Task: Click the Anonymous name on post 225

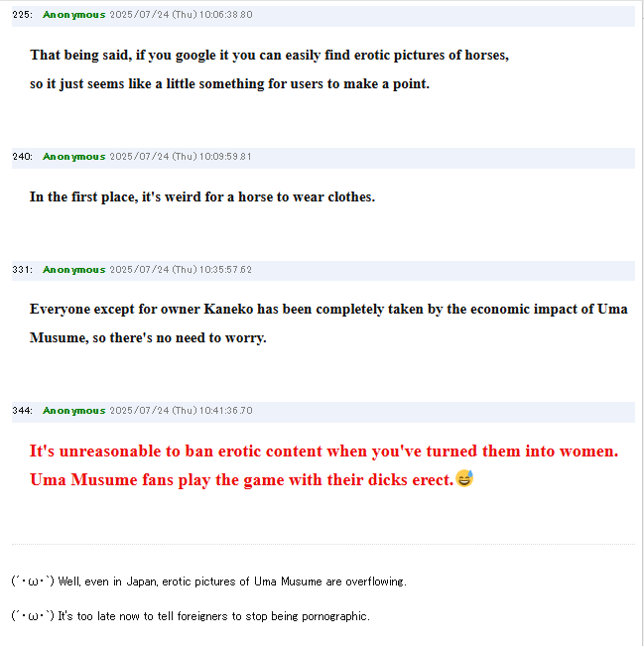Action: 74,15
